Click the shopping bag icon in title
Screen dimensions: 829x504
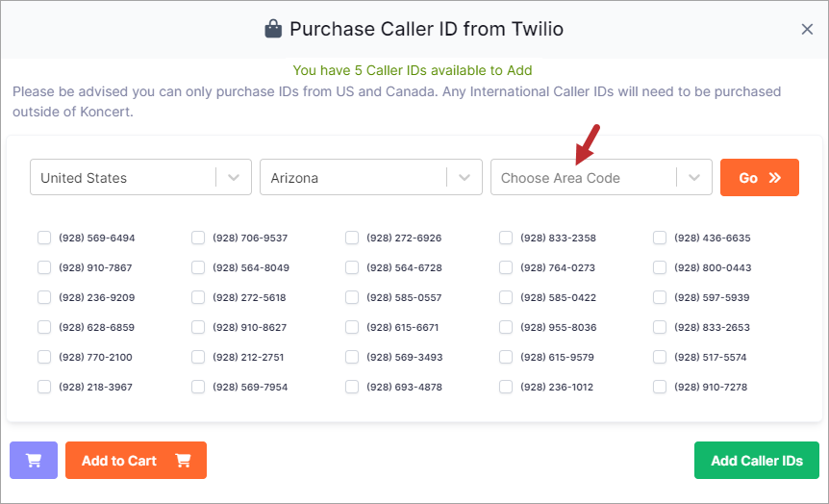[x=273, y=29]
